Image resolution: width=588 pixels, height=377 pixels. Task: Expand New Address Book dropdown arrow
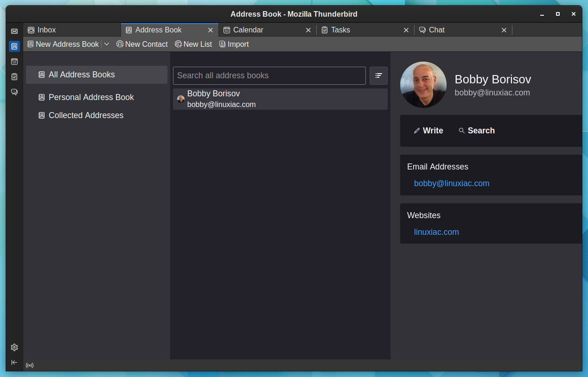coord(107,44)
